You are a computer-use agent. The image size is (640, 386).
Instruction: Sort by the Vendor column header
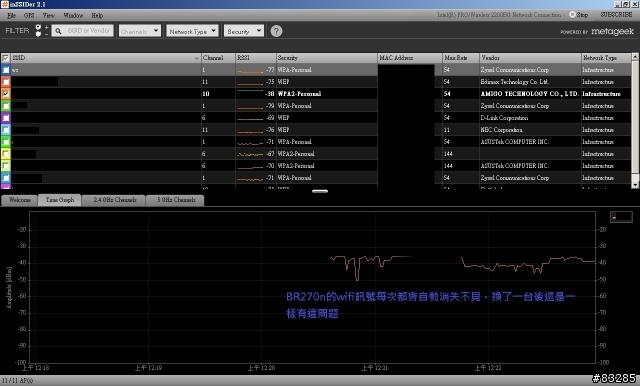[530, 58]
